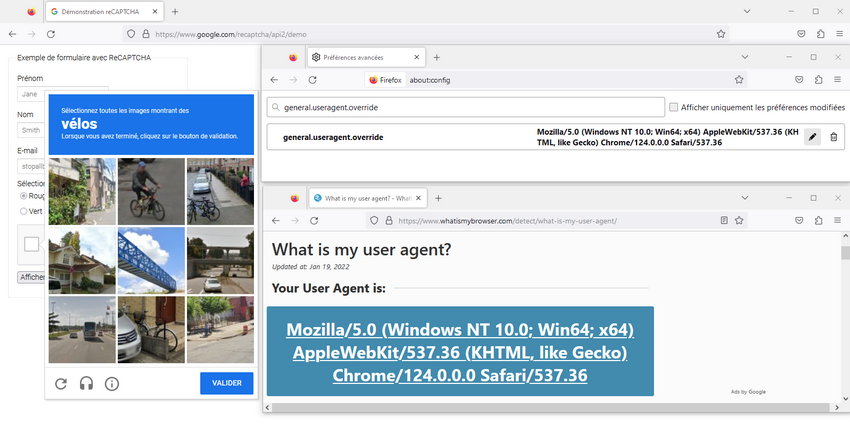Image resolution: width=850 pixels, height=432 pixels.
Task: Open extensions in about:config window
Action: pos(818,80)
